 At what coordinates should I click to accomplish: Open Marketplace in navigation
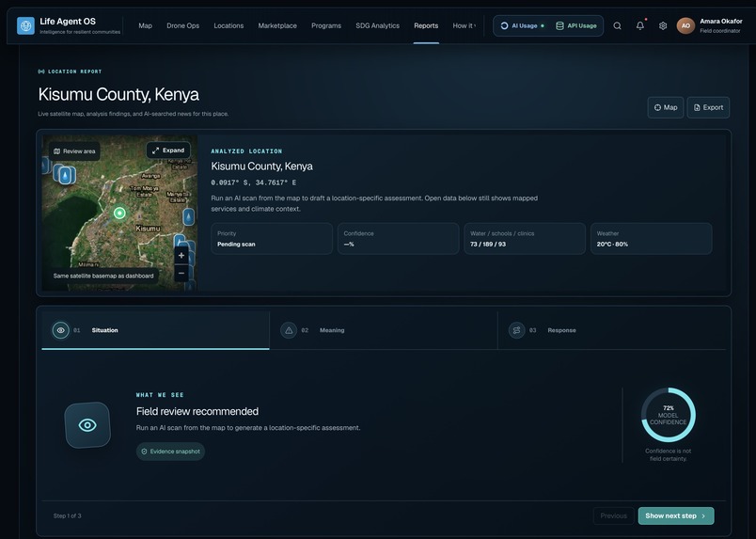(277, 26)
